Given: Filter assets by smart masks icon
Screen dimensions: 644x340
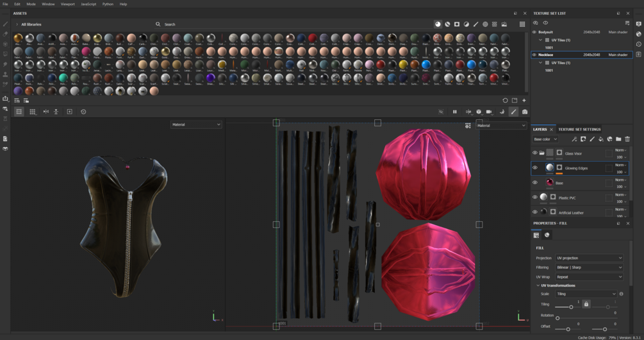Looking at the screenshot, I should coord(457,24).
